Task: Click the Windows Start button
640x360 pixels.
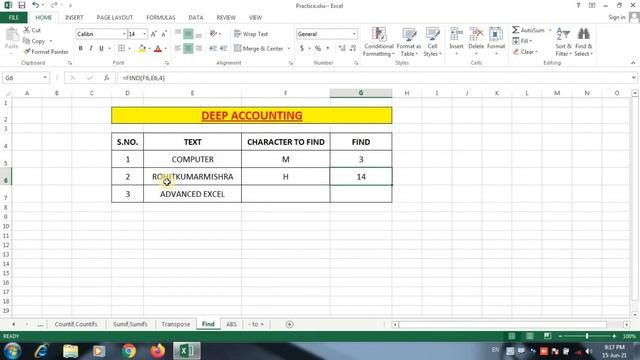Action: pos(12,351)
